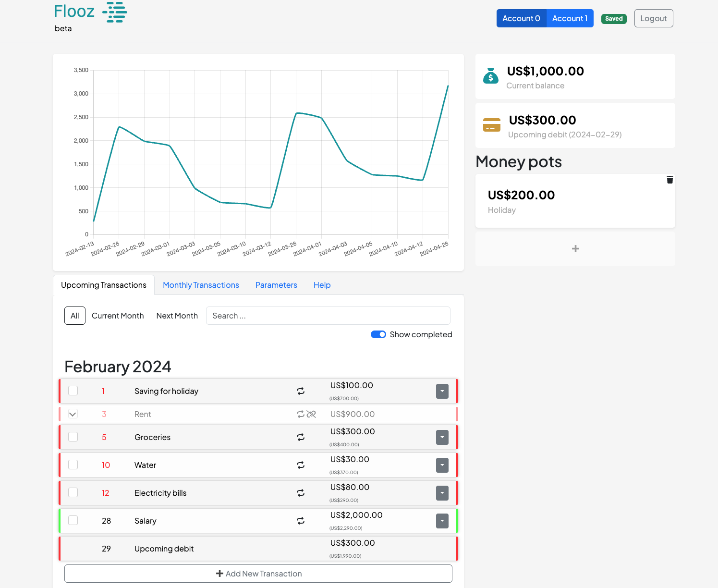Open the Help tab

(322, 285)
